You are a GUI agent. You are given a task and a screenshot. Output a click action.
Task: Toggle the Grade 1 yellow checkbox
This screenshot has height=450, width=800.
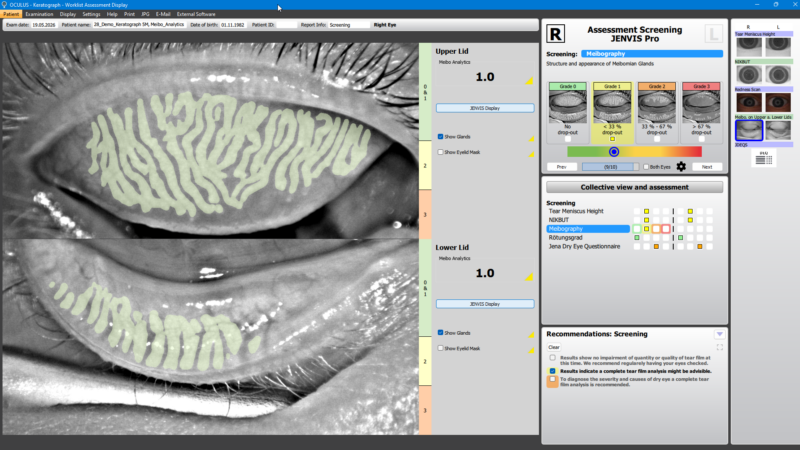tap(612, 139)
